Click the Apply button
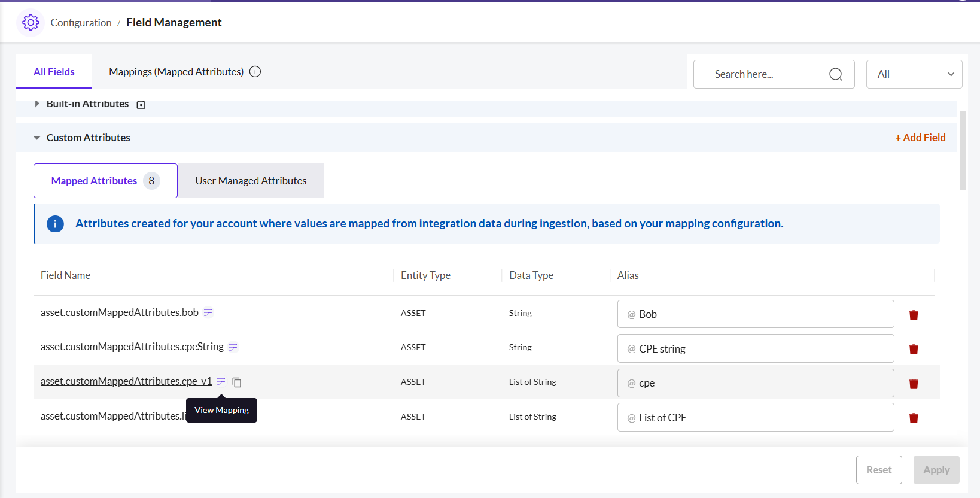The image size is (980, 498). [x=936, y=470]
